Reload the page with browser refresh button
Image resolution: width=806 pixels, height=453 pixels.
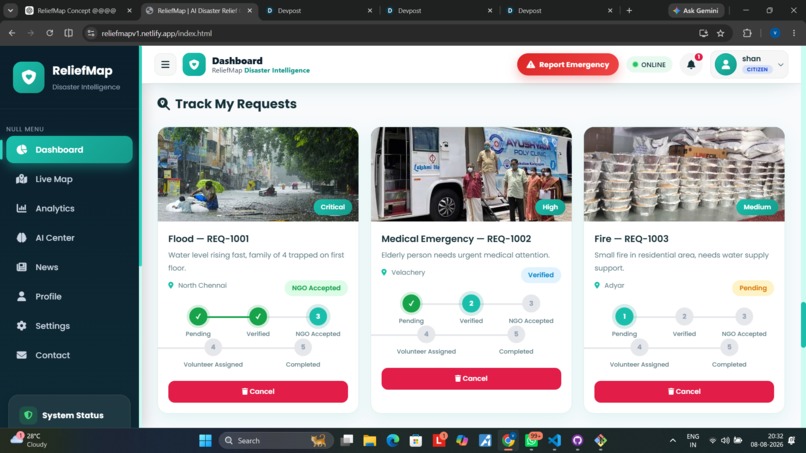[49, 33]
